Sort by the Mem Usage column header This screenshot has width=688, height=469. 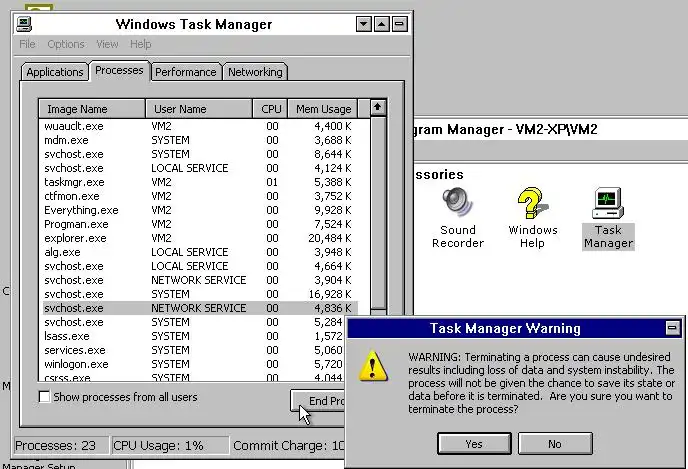323,109
